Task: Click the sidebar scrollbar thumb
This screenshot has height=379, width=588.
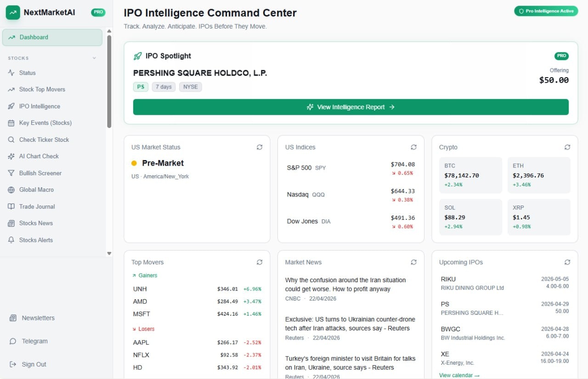Action: coord(109,81)
